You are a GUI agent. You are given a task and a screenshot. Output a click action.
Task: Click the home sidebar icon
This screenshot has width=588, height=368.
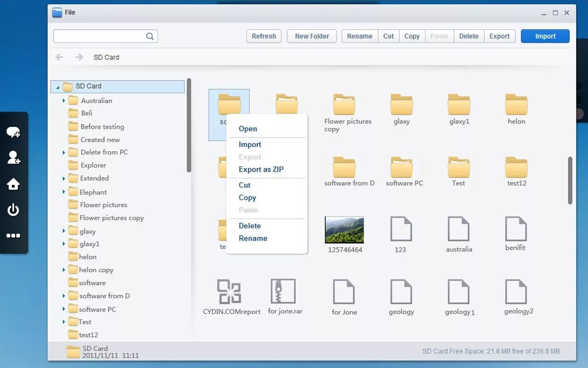tap(13, 184)
